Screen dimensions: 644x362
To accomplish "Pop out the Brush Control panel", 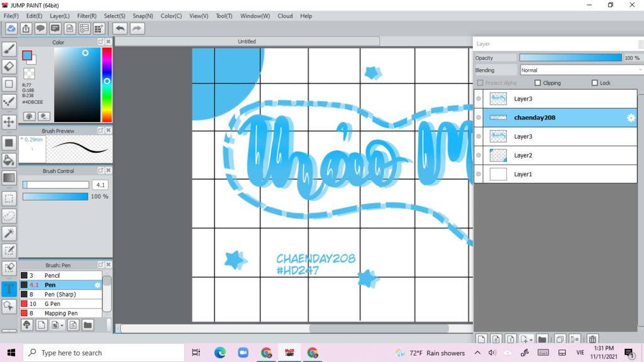I will [x=101, y=170].
